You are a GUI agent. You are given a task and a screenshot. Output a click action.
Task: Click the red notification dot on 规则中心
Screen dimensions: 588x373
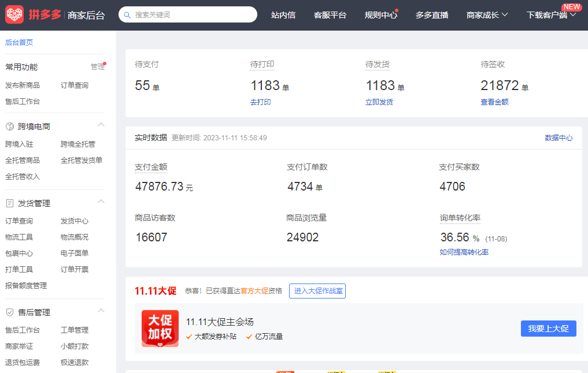[x=397, y=10]
